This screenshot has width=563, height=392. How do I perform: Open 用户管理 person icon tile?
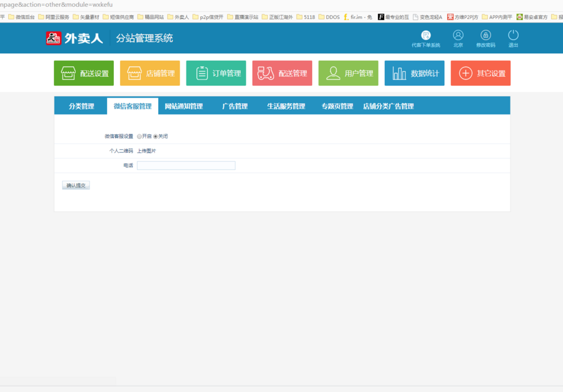[348, 73]
